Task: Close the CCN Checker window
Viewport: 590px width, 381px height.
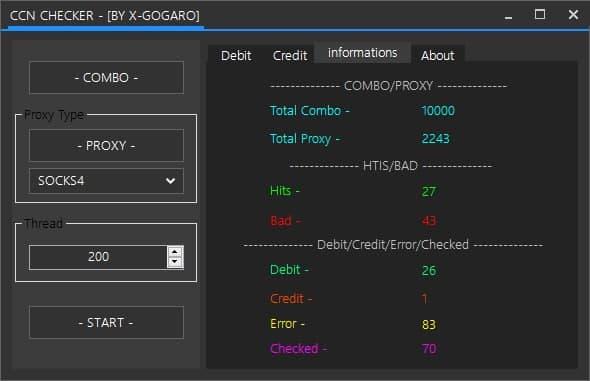Action: point(573,15)
